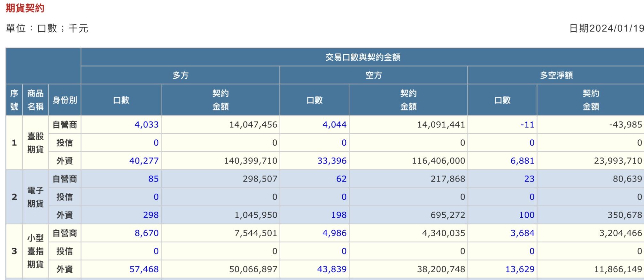Open the 43,839 short lots link

(332, 269)
